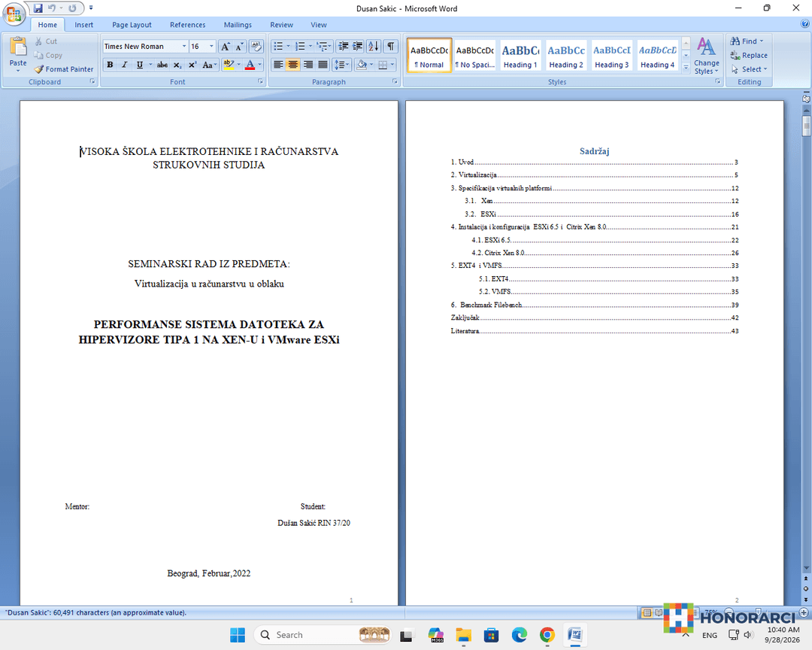Align text to the right
Image resolution: width=812 pixels, height=650 pixels.
point(308,65)
